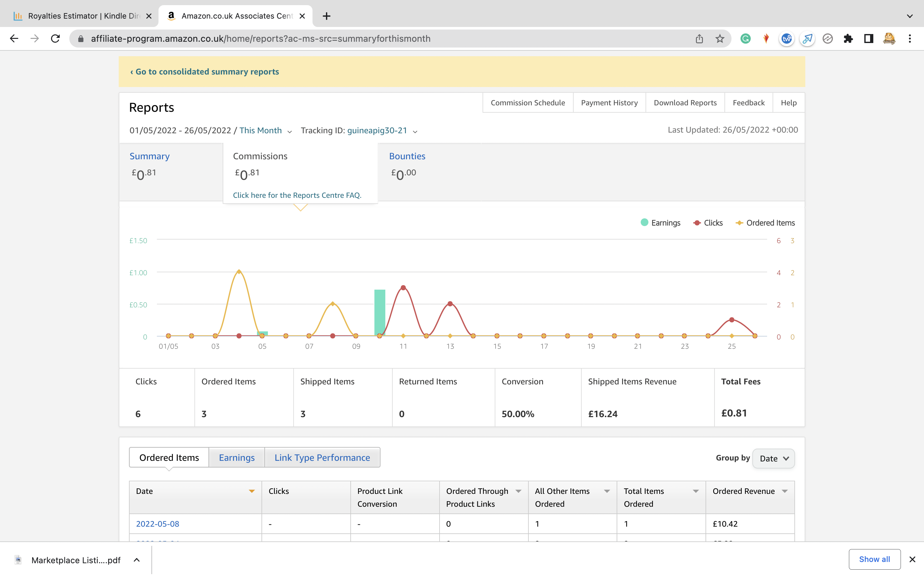Bookmark this page with the star icon

click(720, 39)
